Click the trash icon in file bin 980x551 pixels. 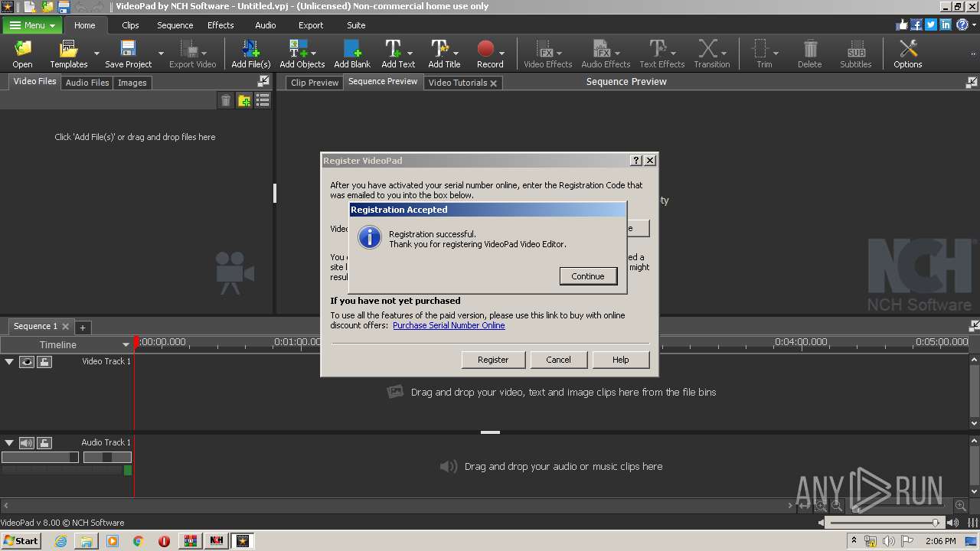tap(226, 100)
